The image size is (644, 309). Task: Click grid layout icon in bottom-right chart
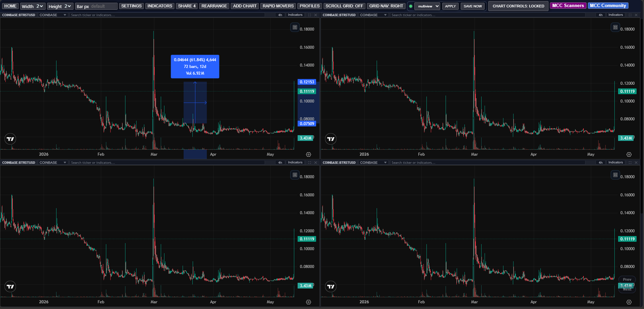pyautogui.click(x=614, y=175)
